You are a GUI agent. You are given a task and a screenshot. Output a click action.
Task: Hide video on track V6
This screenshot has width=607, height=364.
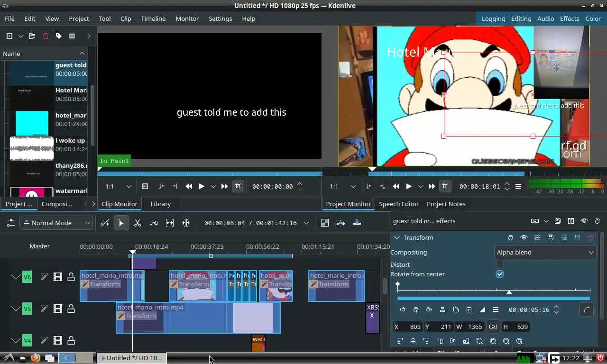coord(58,277)
